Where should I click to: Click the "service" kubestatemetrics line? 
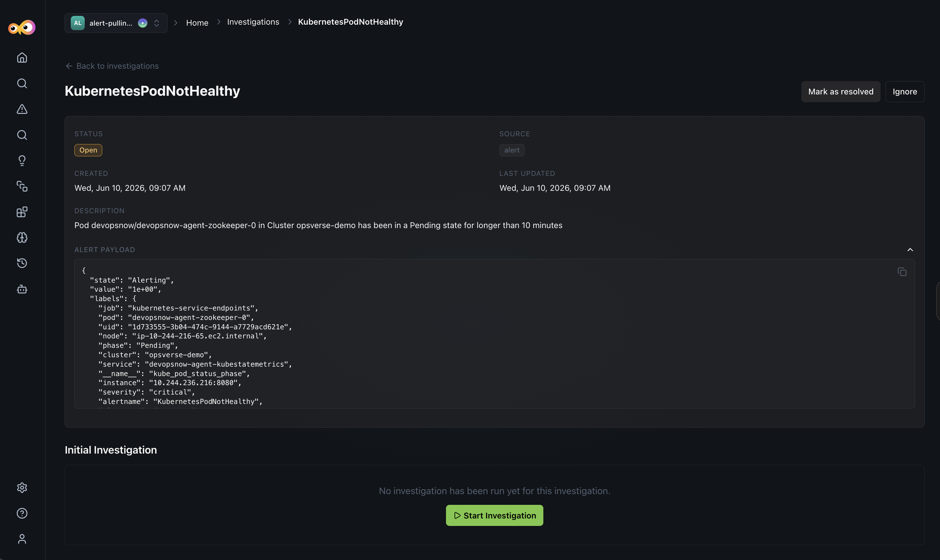(195, 364)
